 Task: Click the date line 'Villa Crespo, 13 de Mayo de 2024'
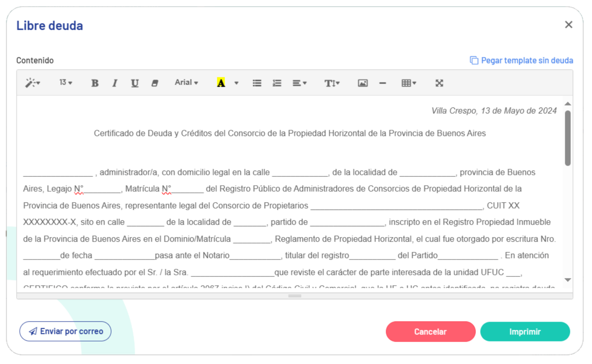pos(494,111)
